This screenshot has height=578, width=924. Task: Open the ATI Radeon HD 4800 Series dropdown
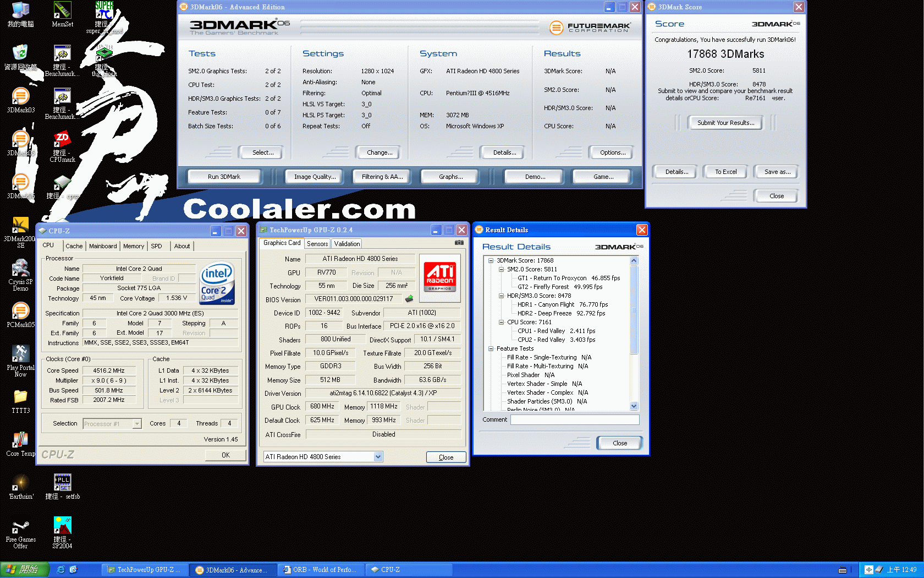coord(378,457)
